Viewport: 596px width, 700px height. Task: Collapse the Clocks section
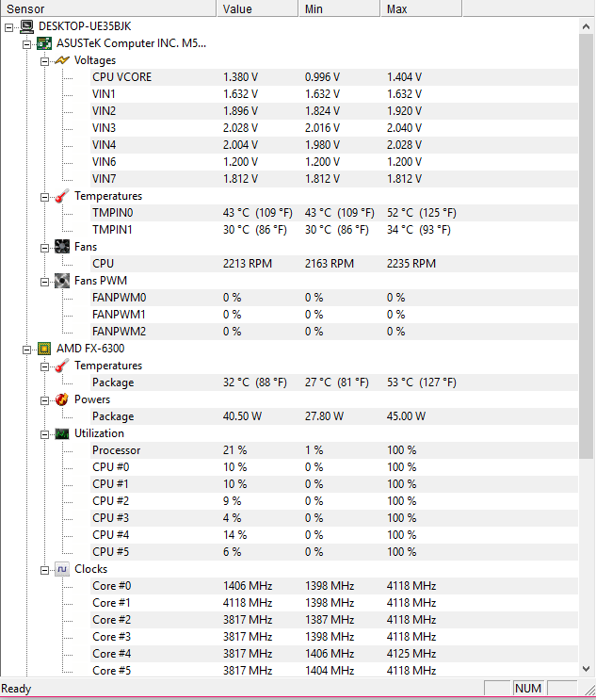click(44, 570)
